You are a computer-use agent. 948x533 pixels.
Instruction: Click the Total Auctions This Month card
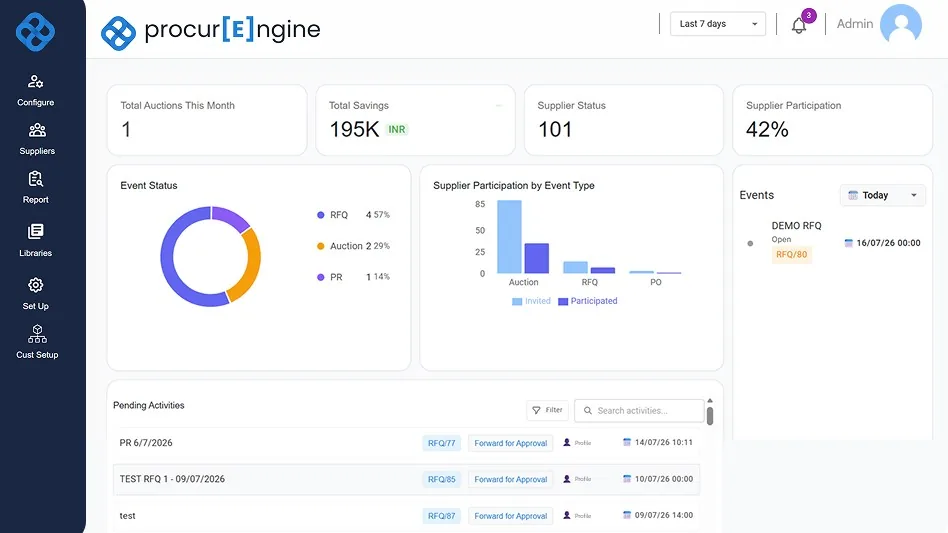click(207, 120)
